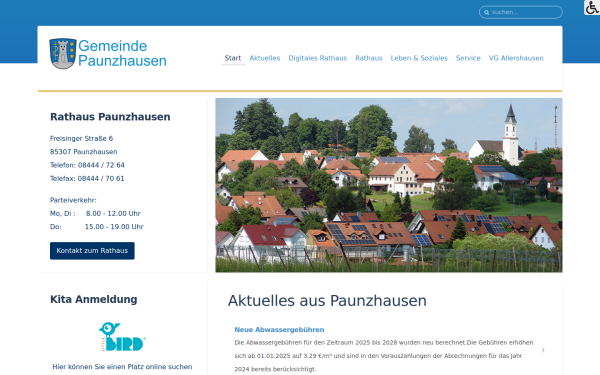600x375 pixels.
Task: Click the 'Mo, Di : 8.00 - 12.00 Uhr' hours
Action: pyautogui.click(x=95, y=214)
